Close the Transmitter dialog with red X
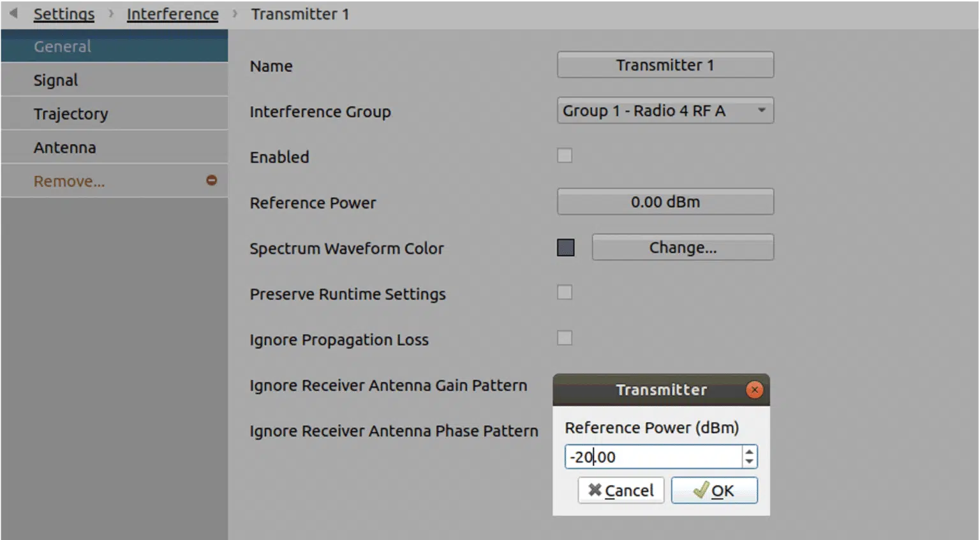This screenshot has width=980, height=540. [x=754, y=390]
